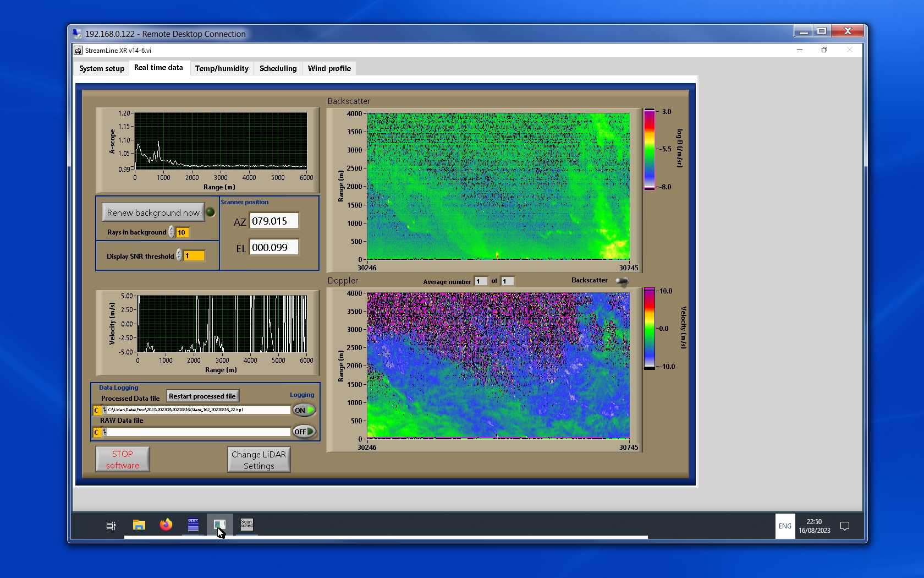Open the ENG language selector
The image size is (924, 578).
785,526
